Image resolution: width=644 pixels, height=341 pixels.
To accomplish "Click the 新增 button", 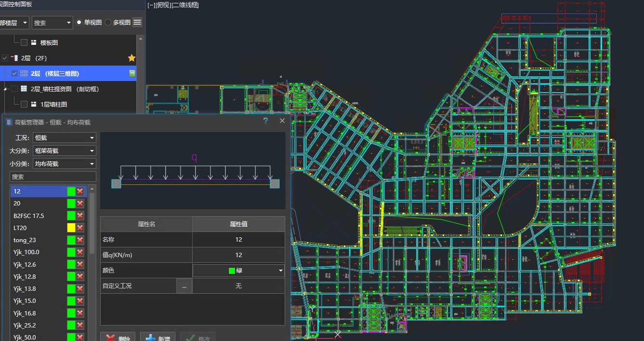I will click(157, 338).
